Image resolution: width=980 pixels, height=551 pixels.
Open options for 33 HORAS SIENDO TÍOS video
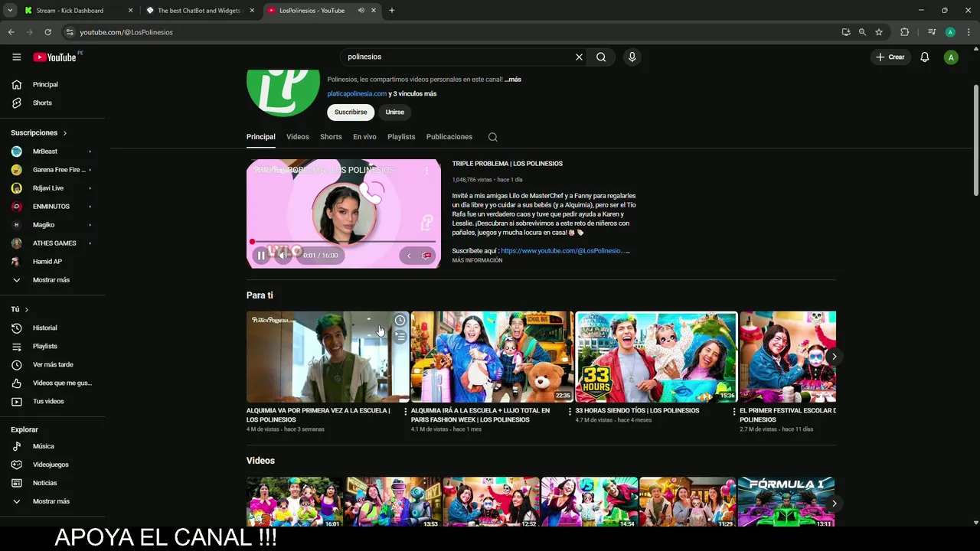(734, 411)
